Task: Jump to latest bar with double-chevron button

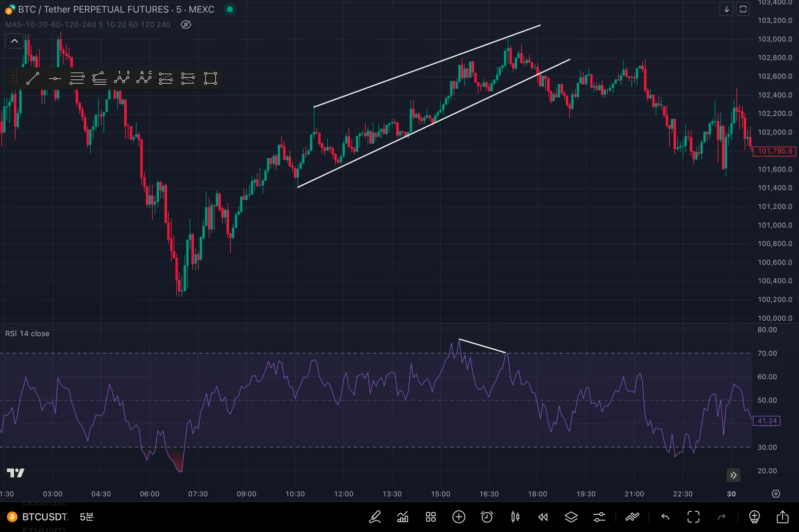Action: 733,475
